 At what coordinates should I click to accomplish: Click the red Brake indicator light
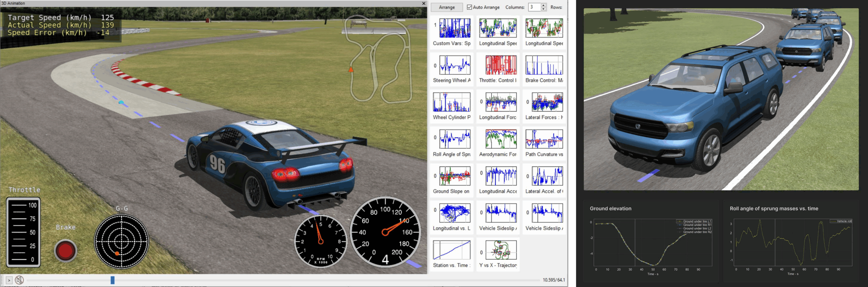[x=65, y=251]
